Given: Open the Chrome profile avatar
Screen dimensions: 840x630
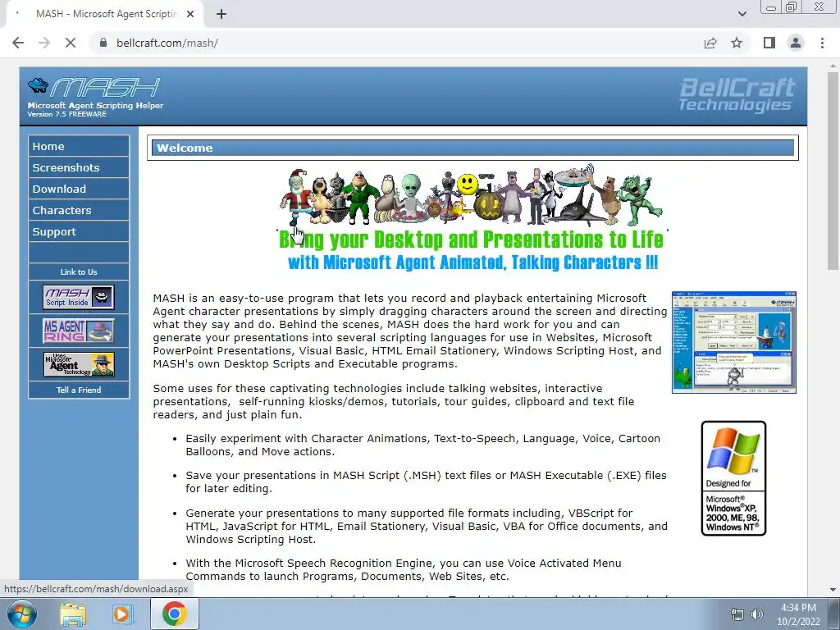Looking at the screenshot, I should click(x=796, y=43).
